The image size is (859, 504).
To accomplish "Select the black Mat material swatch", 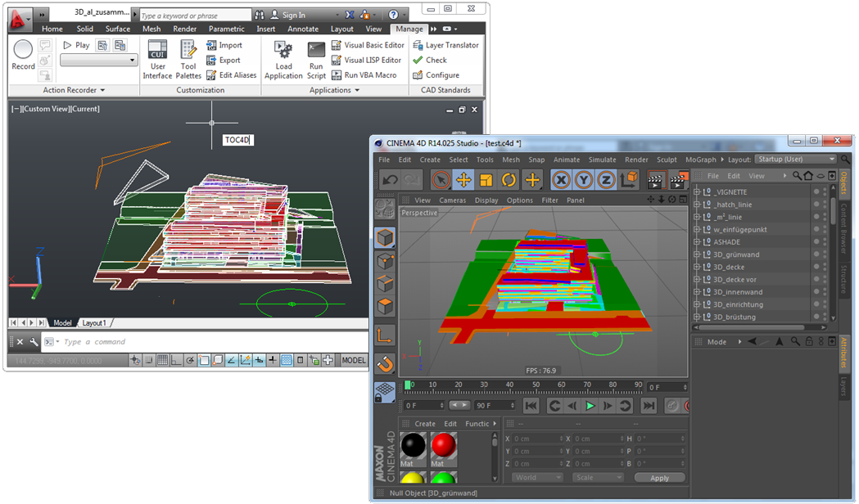I will pos(413,445).
